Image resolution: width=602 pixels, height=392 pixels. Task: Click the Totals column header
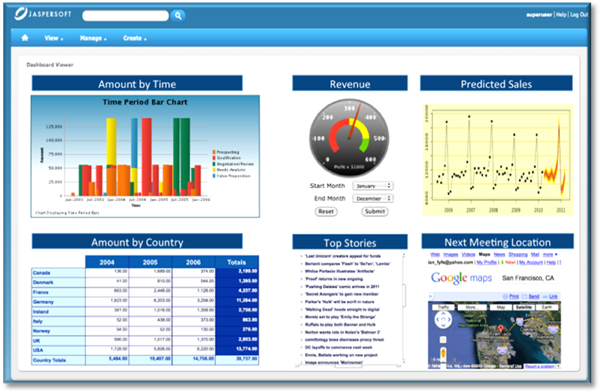coord(236,262)
